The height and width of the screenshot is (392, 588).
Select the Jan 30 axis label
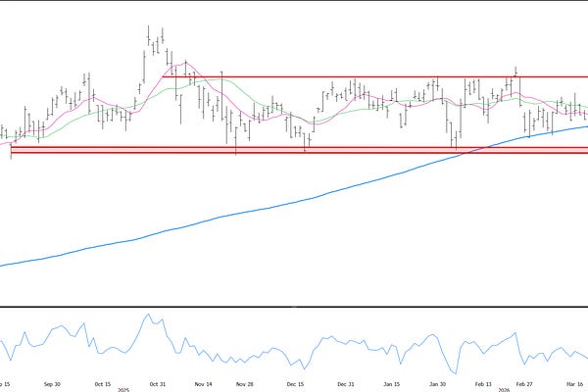(438, 384)
